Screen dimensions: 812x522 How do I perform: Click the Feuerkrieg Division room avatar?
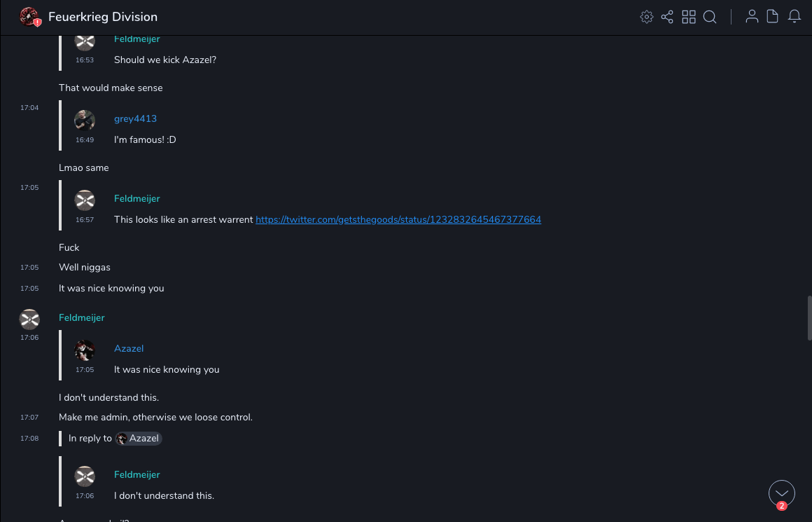point(29,17)
